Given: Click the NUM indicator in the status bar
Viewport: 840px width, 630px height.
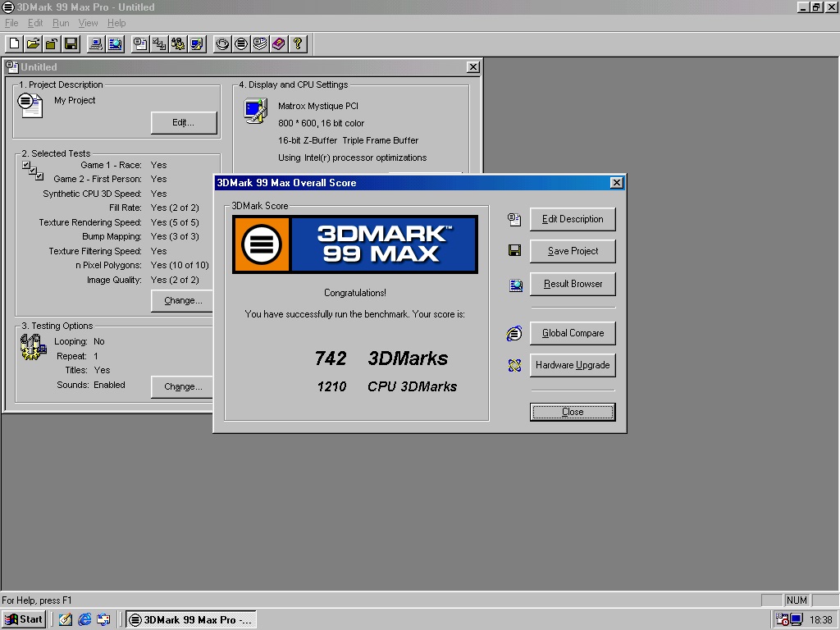Looking at the screenshot, I should [x=796, y=600].
